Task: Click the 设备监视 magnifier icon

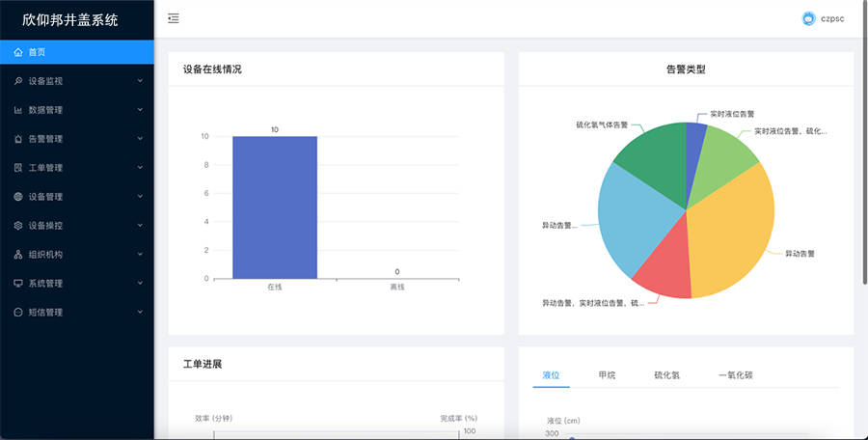Action: tap(18, 81)
